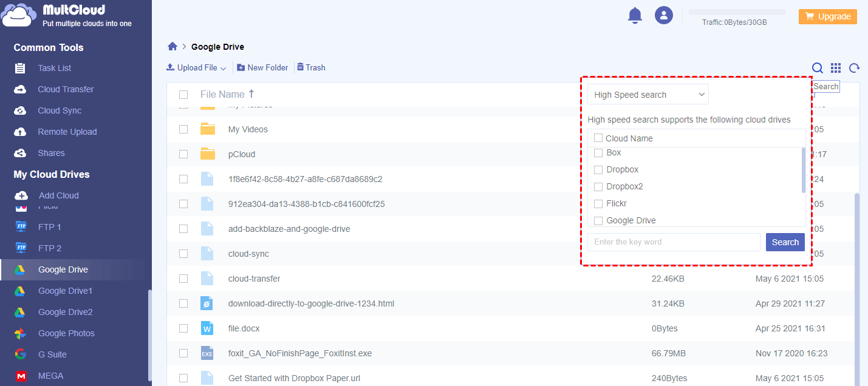Image resolution: width=868 pixels, height=386 pixels.
Task: Click the refresh icon
Action: (854, 68)
